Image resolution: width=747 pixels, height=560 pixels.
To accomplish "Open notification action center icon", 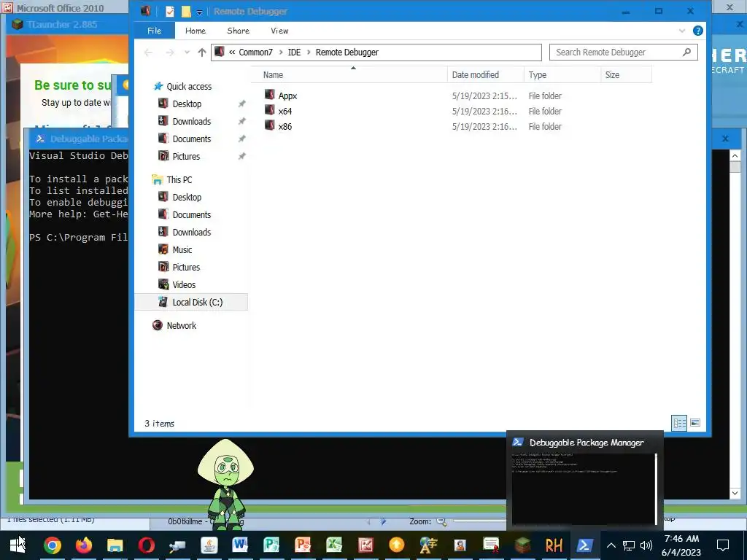I will point(723,545).
